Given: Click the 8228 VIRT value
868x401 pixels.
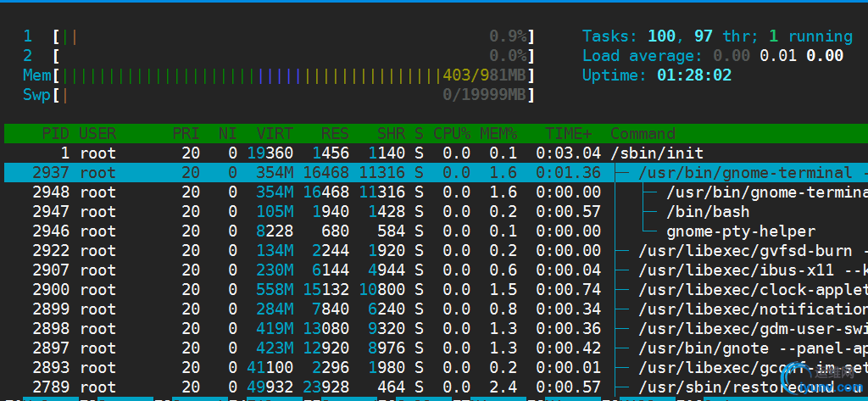Looking at the screenshot, I should (275, 231).
